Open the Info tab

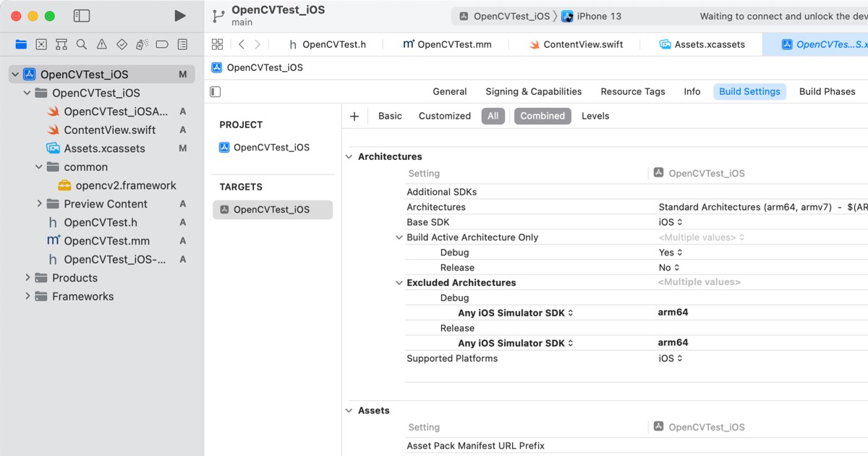tap(692, 91)
